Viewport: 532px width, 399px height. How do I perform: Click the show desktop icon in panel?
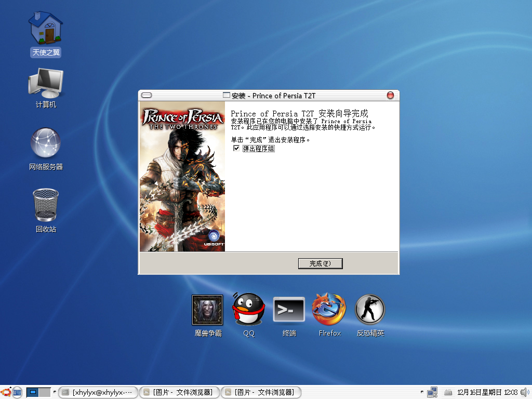click(x=17, y=392)
